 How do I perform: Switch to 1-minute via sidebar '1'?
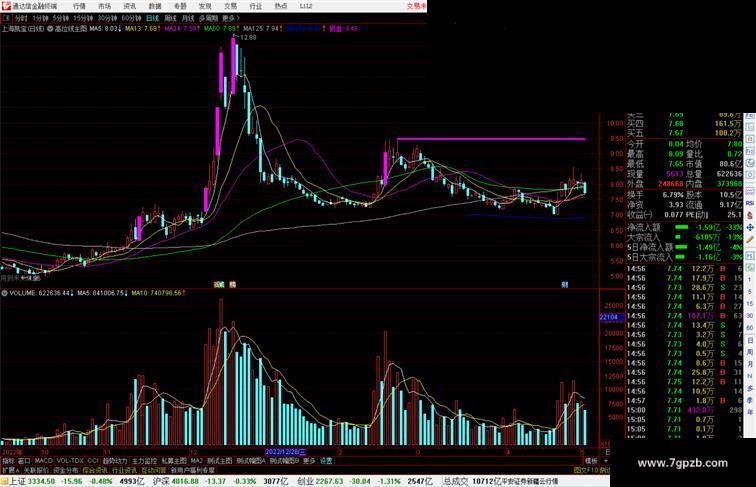pos(750,279)
